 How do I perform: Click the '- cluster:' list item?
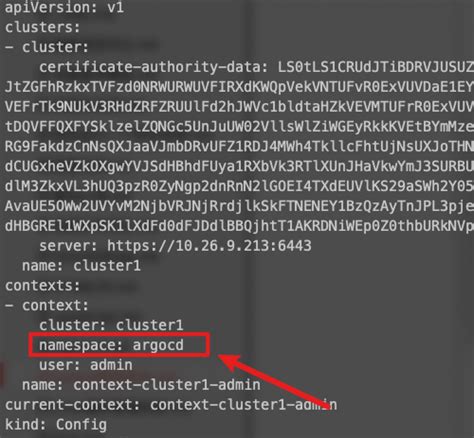pyautogui.click(x=47, y=47)
